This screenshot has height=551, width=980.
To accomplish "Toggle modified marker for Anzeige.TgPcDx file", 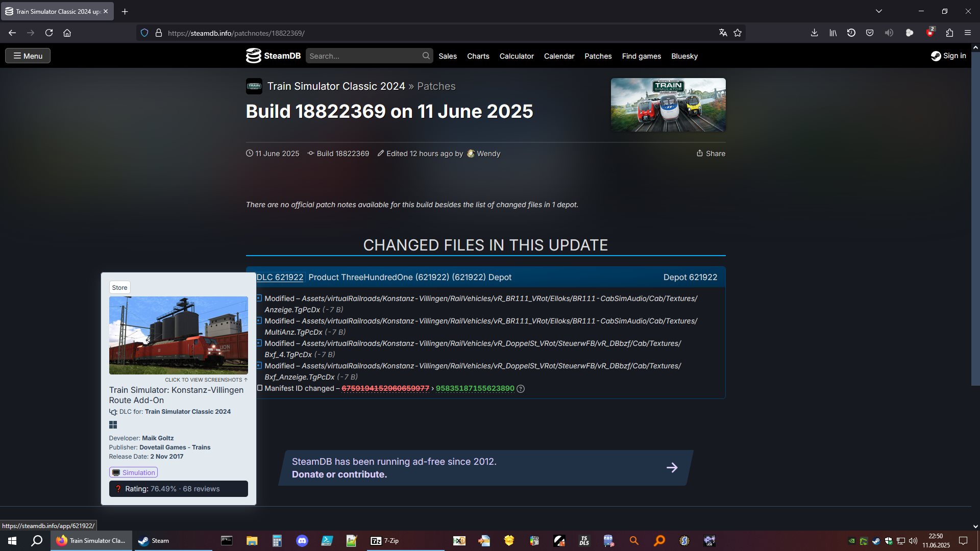I will [x=259, y=298].
